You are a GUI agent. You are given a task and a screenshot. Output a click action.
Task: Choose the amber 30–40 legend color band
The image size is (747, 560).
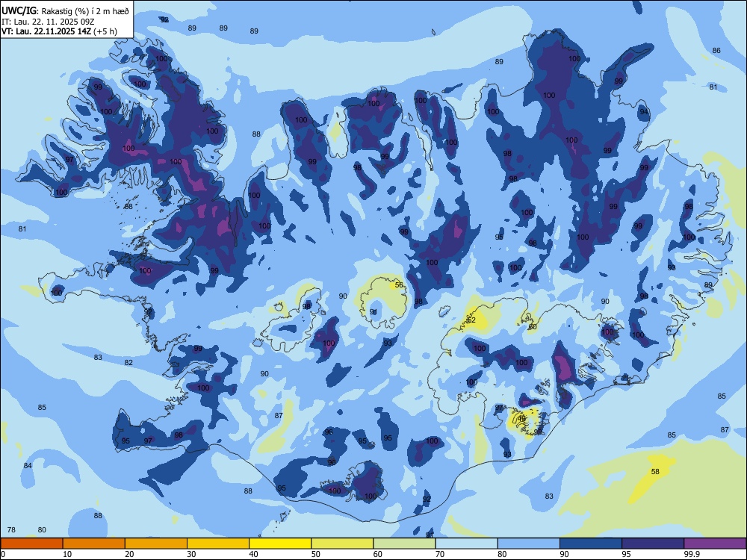tap(218, 544)
